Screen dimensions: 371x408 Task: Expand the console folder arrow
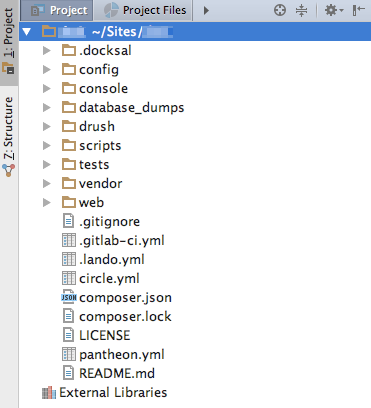(47, 89)
